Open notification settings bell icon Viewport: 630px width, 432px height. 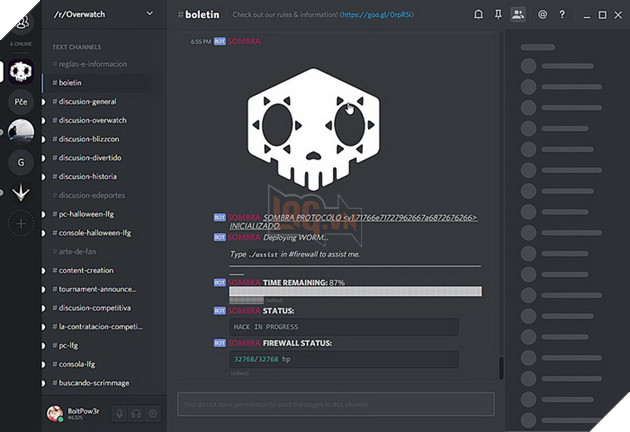(x=478, y=15)
